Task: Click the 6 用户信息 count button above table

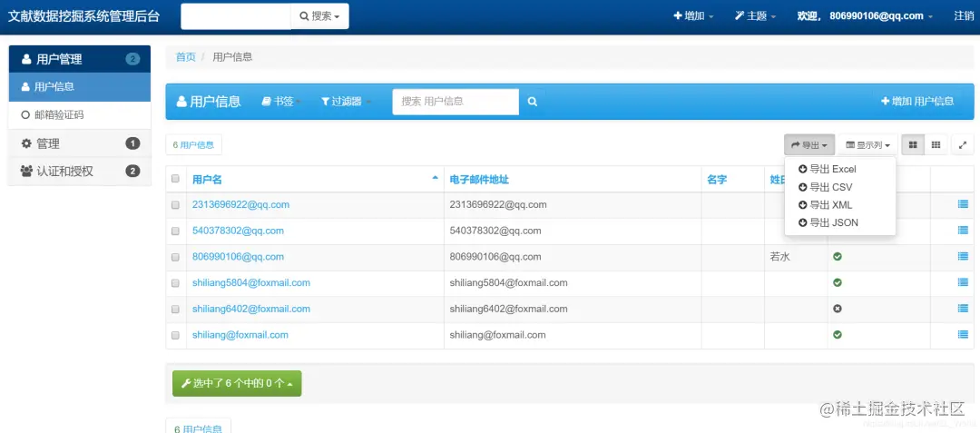Action: click(x=194, y=145)
